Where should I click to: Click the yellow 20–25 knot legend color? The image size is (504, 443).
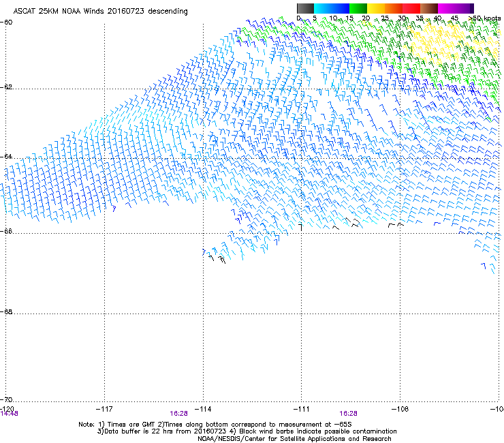pos(376,8)
